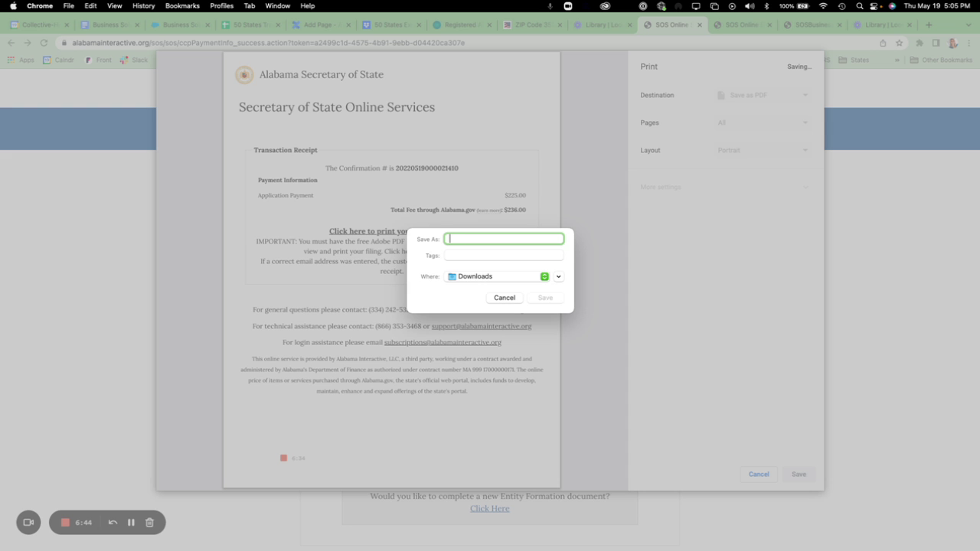Open the Bookmarks menu
This screenshot has height=551, width=980.
coord(182,5)
